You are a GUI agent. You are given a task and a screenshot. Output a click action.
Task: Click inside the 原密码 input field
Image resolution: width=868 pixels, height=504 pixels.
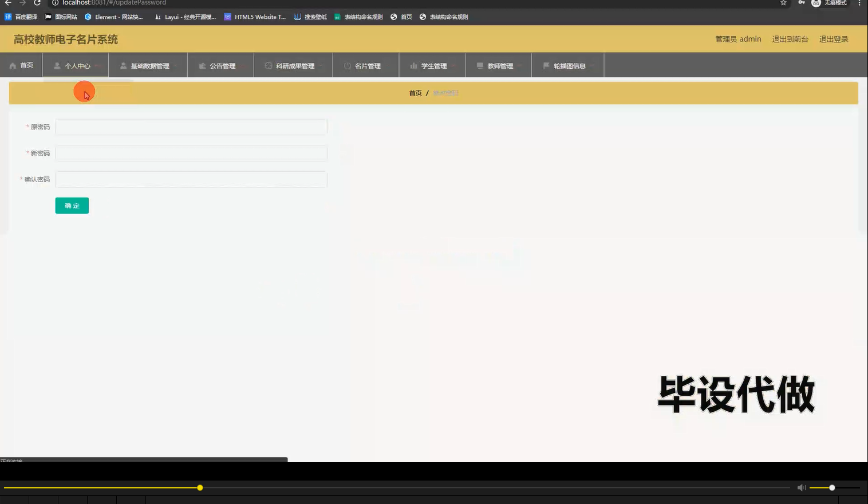pos(191,127)
